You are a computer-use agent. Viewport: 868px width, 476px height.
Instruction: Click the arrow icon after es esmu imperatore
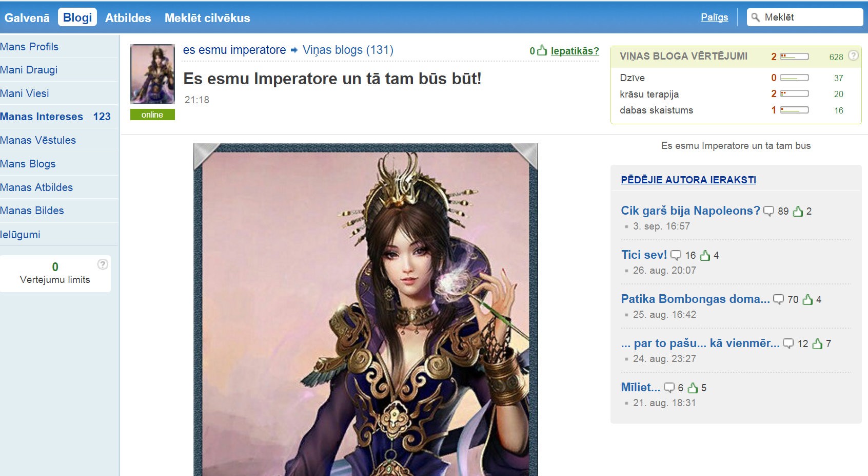coord(294,50)
